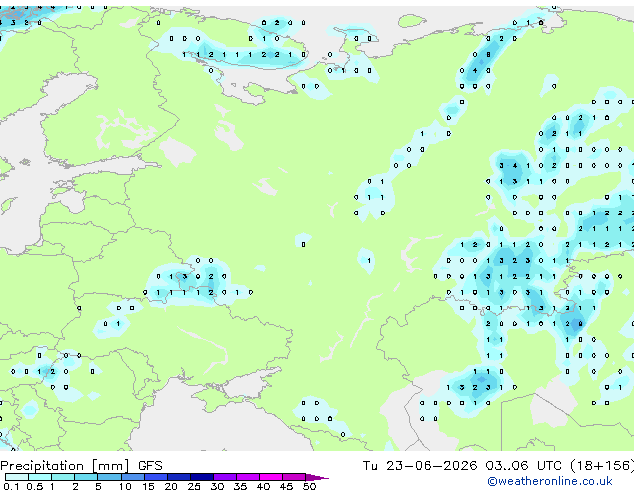This screenshot has width=634, height=490.
Task: Pick the 5–10 mm legend color swatch
Action: pyautogui.click(x=110, y=477)
